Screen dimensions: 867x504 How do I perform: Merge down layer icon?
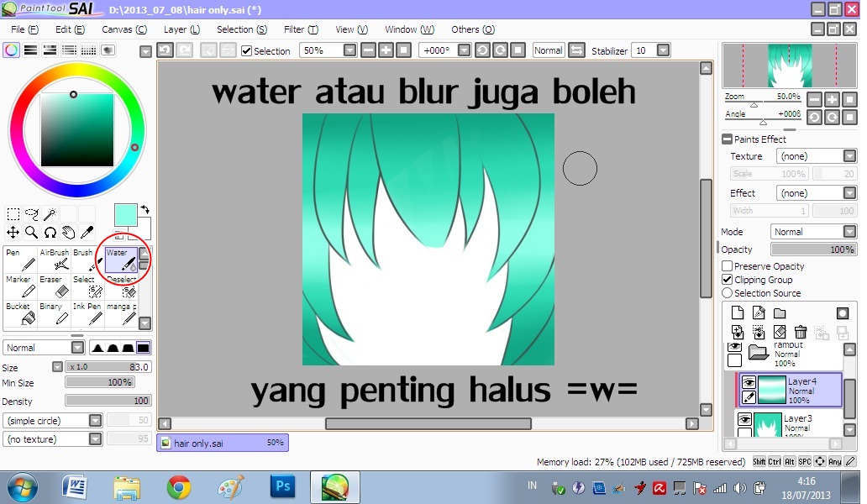[759, 332]
